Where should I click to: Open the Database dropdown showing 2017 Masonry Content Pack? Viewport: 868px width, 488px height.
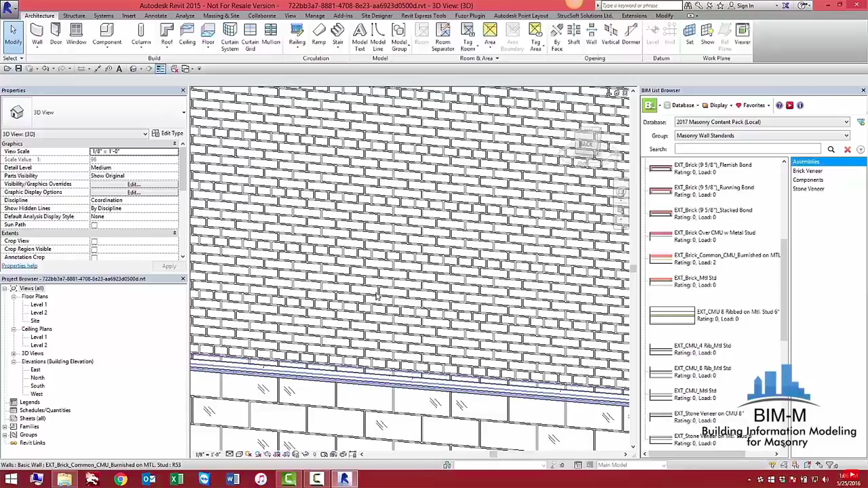pyautogui.click(x=846, y=122)
